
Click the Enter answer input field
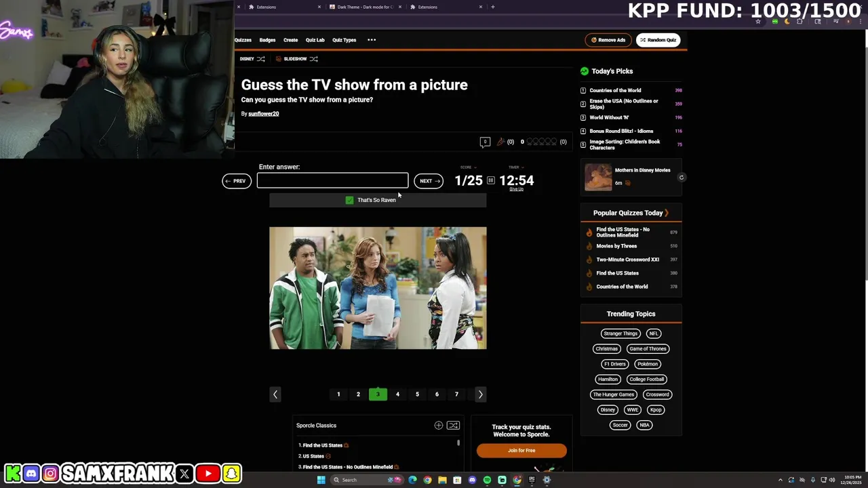[332, 180]
